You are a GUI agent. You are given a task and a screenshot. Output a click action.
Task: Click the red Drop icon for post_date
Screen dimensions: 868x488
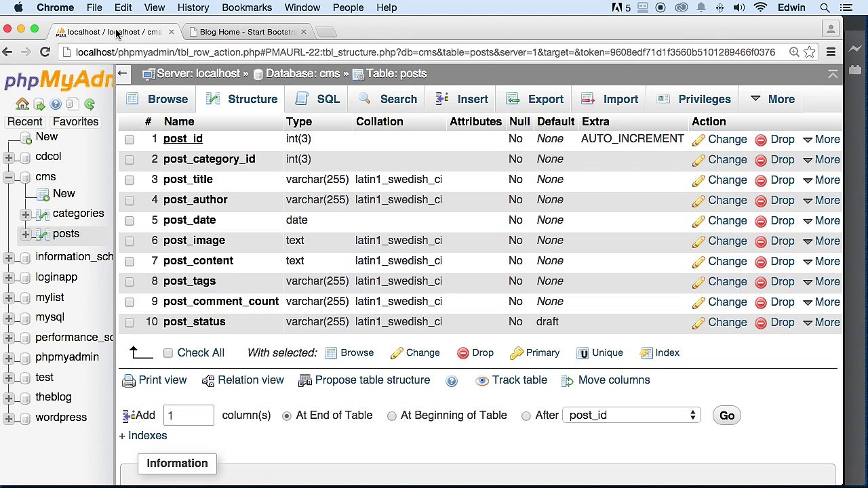coord(761,221)
